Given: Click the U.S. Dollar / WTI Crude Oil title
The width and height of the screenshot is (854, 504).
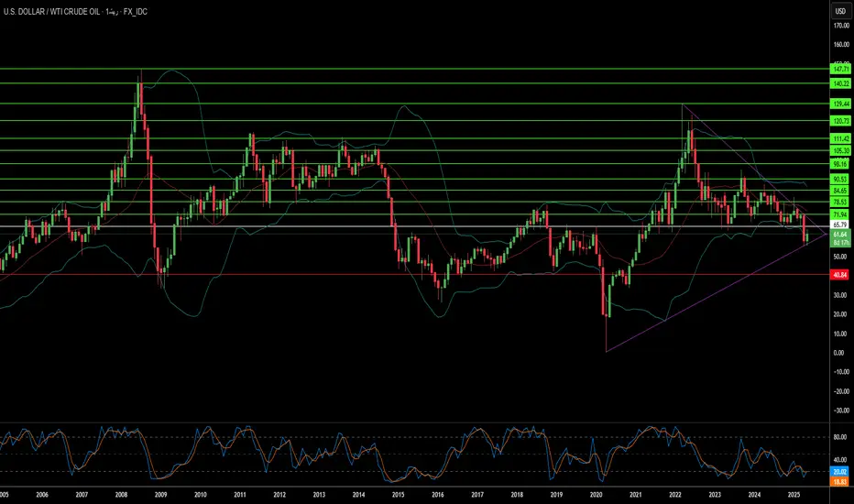Looking at the screenshot, I should tap(51, 11).
